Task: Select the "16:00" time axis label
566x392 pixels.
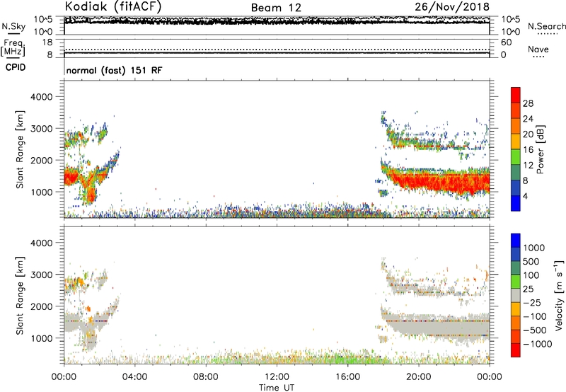Action: (347, 377)
